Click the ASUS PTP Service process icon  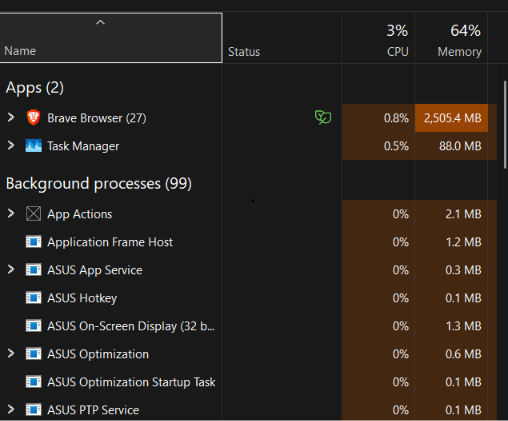(x=33, y=410)
